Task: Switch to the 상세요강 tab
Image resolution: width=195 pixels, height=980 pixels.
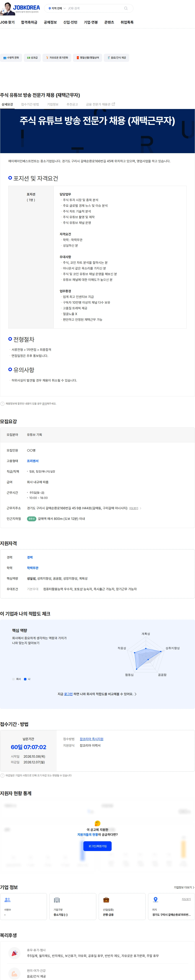Action: pyautogui.click(x=7, y=104)
